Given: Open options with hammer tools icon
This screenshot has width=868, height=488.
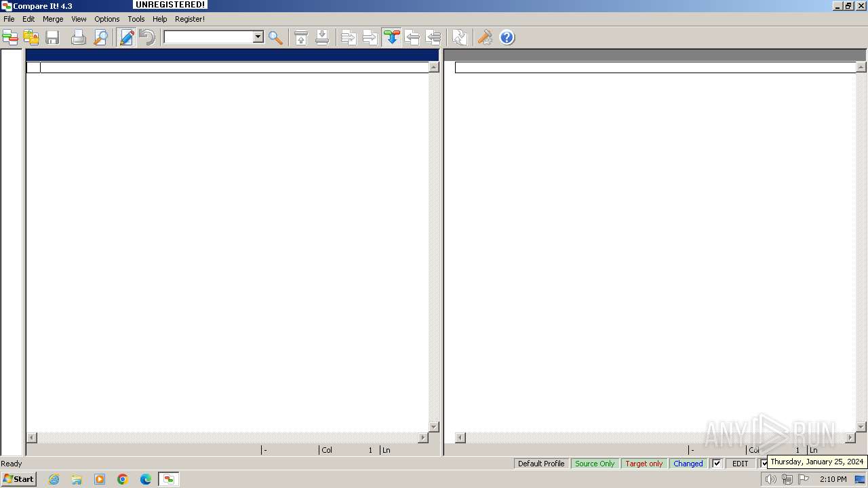Looking at the screenshot, I should (485, 37).
